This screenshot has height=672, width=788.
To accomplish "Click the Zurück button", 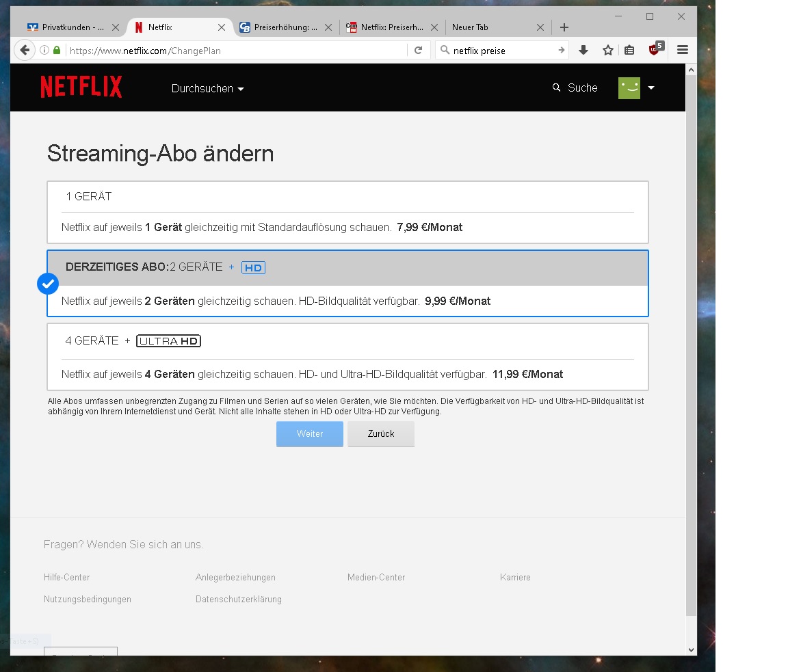I will click(x=381, y=433).
